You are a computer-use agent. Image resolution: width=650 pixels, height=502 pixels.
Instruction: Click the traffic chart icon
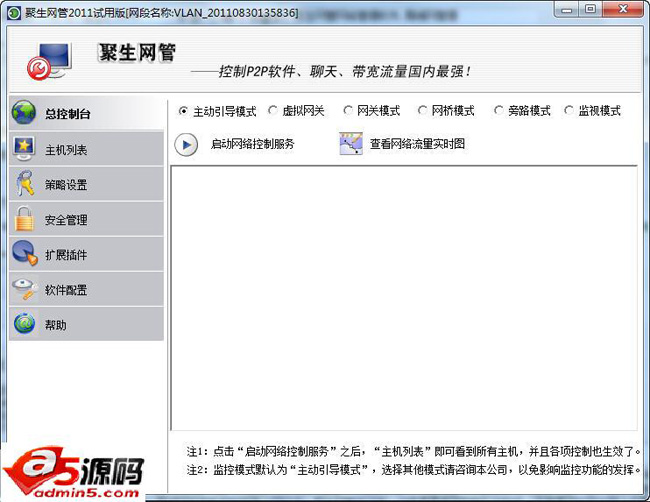click(351, 144)
